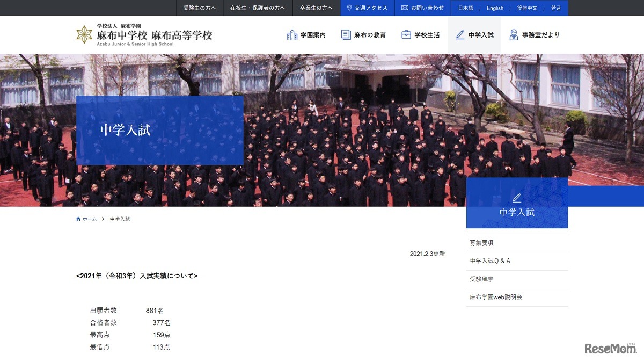Image resolution: width=644 pixels, height=361 pixels.
Task: Click the ホーム breadcrumb link
Action: pyautogui.click(x=90, y=219)
